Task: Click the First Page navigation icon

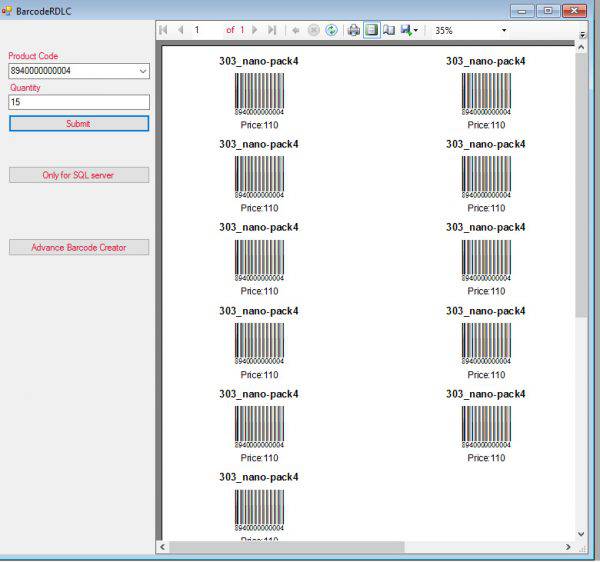Action: coord(164,31)
